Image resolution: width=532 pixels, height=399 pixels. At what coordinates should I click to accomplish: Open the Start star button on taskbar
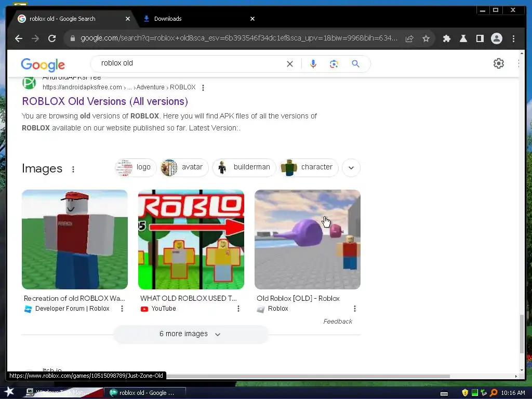click(9, 392)
